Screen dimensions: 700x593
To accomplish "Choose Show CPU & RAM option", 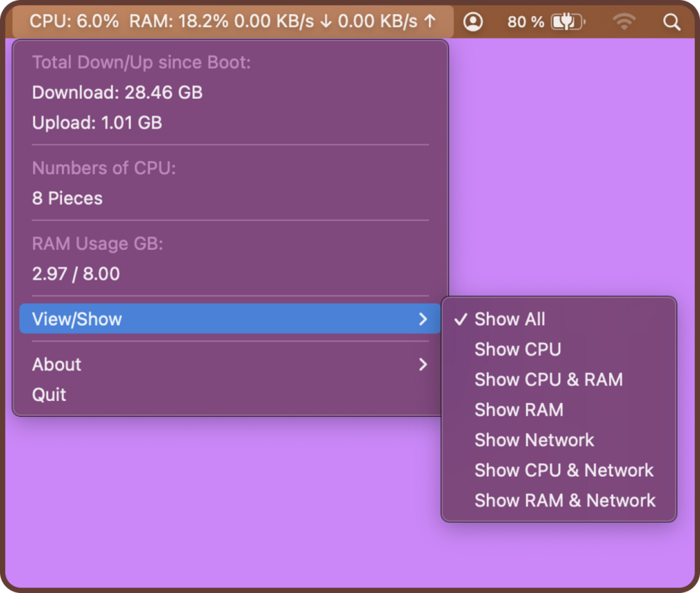I will [x=548, y=380].
